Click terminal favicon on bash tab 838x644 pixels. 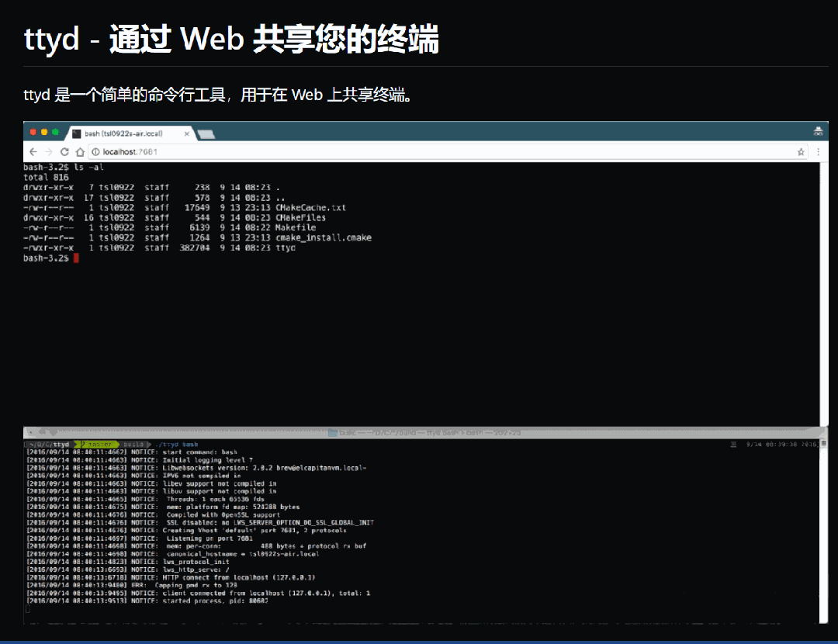pos(76,133)
